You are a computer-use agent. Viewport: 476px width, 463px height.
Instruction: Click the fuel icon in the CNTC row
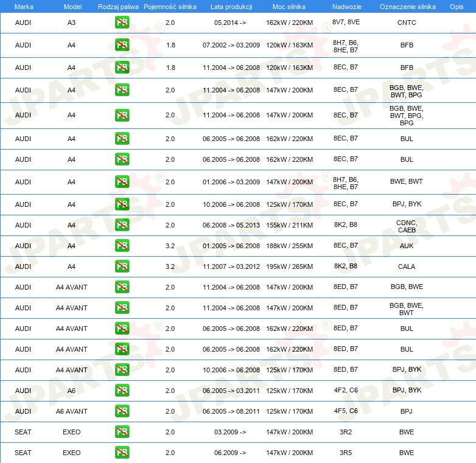tap(122, 23)
